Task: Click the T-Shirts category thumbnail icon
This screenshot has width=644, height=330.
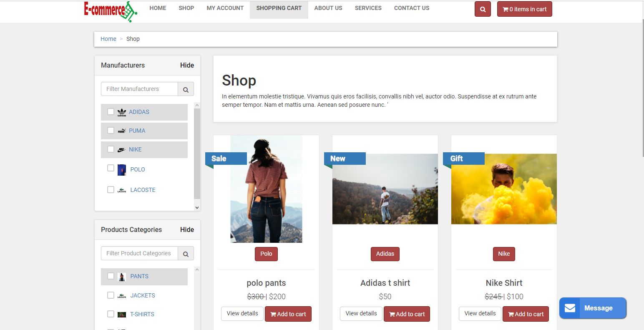Action: [122, 315]
